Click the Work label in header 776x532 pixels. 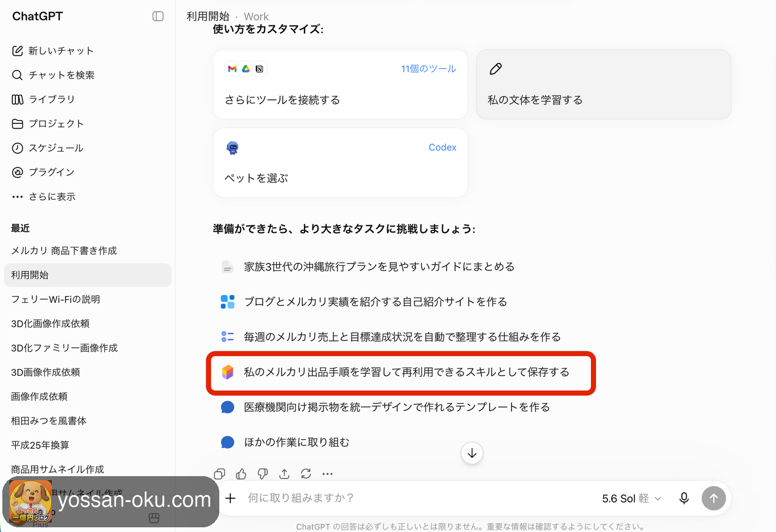(256, 16)
